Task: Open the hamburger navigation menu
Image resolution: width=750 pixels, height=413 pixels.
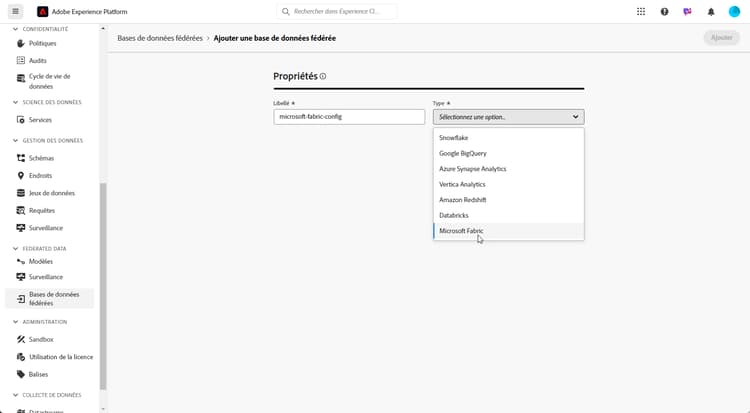Action: [15, 12]
